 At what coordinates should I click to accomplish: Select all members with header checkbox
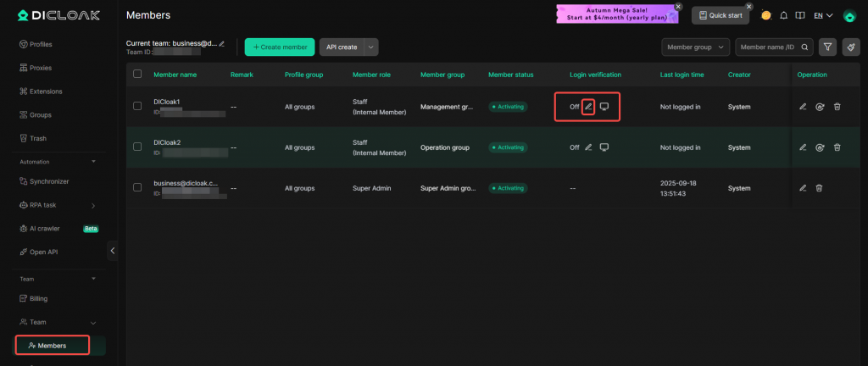click(137, 74)
